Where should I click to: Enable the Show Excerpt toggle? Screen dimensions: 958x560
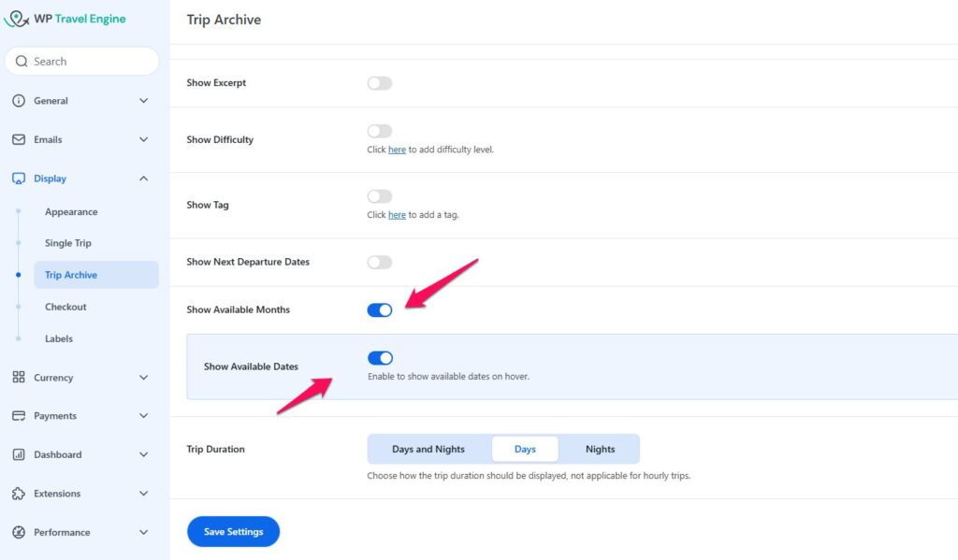[379, 83]
